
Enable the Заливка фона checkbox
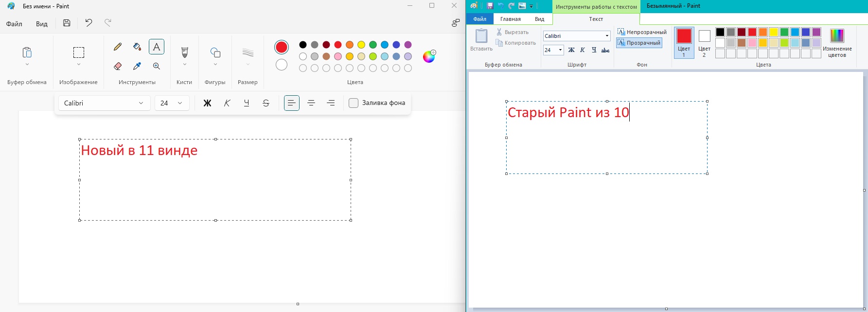[x=354, y=103]
